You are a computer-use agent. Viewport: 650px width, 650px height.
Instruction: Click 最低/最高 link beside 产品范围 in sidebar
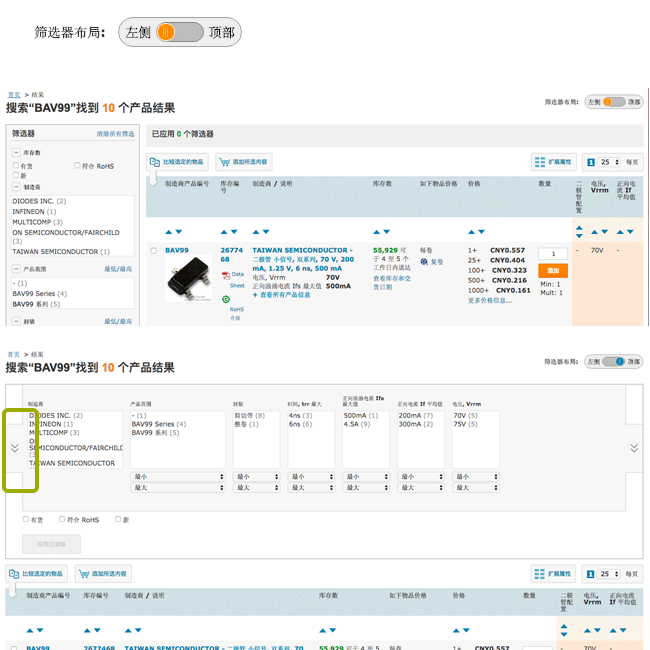tap(118, 269)
